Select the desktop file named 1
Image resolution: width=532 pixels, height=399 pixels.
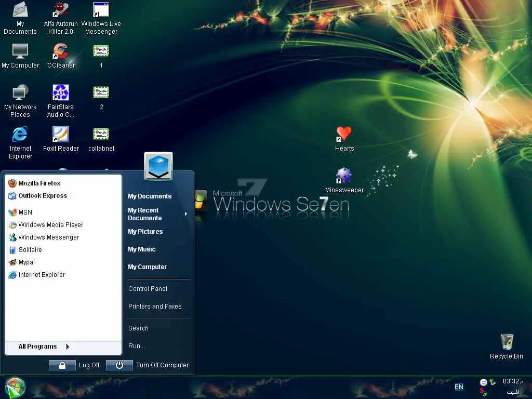[101, 56]
